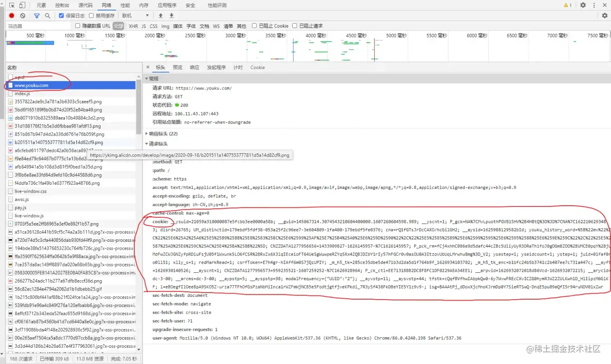This screenshot has height=364, width=611.
Task: Filter requests by 全部
Action: click(119, 26)
